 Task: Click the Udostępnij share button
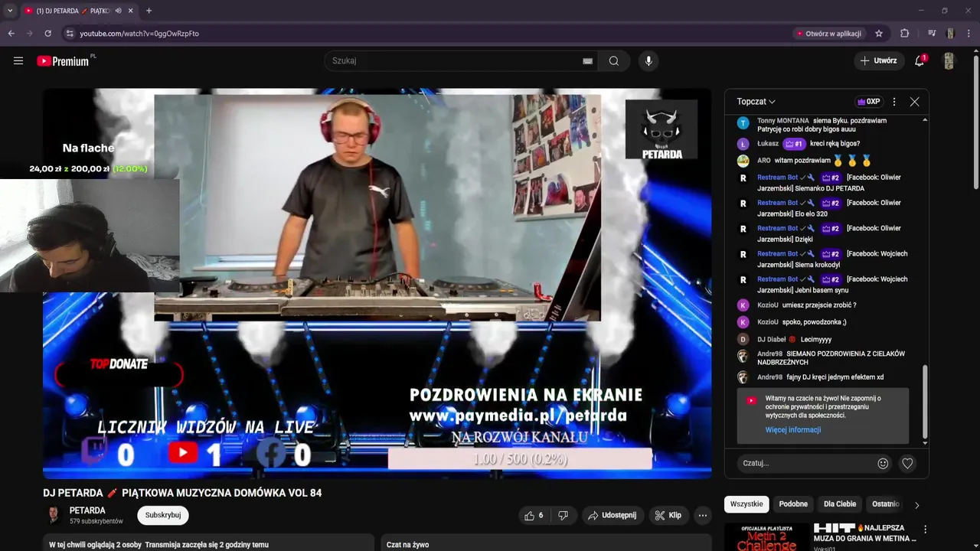click(612, 515)
